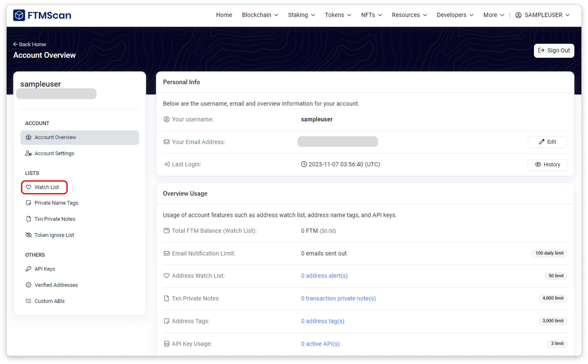
Task: Click the user avatar icon beside SAMPLEUSER
Action: point(518,15)
